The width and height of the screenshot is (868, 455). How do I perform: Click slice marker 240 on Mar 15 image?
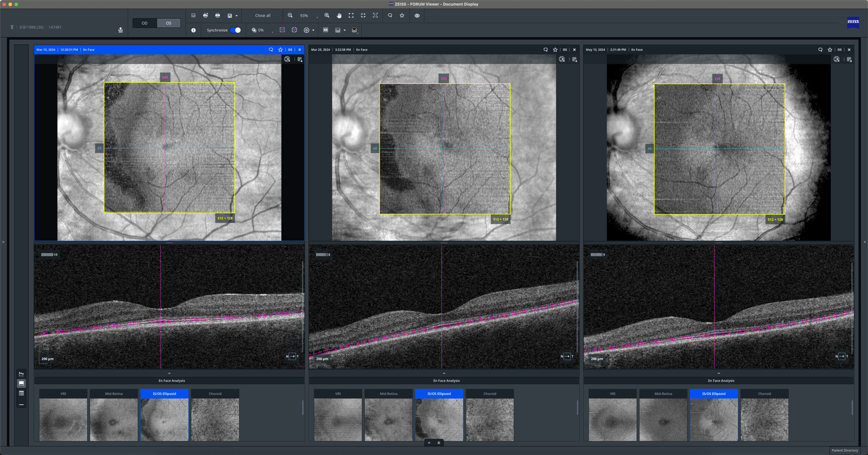click(165, 77)
